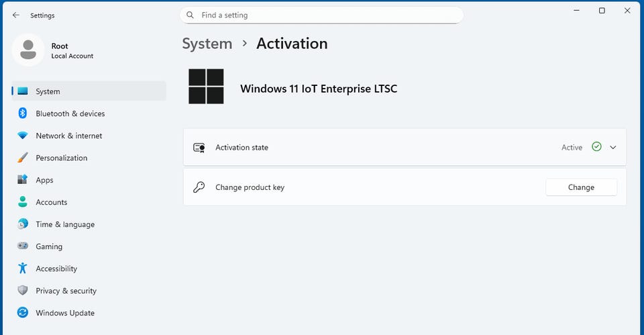The width and height of the screenshot is (644, 335).
Task: Open Windows Update settings page
Action: point(65,313)
